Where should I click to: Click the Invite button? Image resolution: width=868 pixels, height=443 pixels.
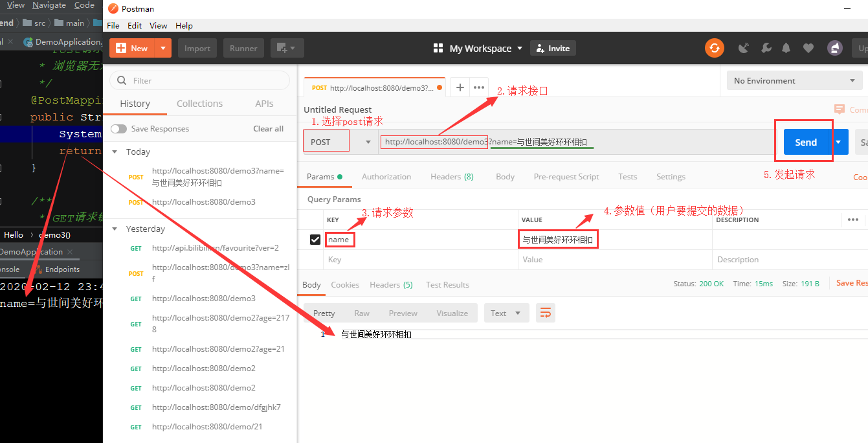(x=553, y=48)
